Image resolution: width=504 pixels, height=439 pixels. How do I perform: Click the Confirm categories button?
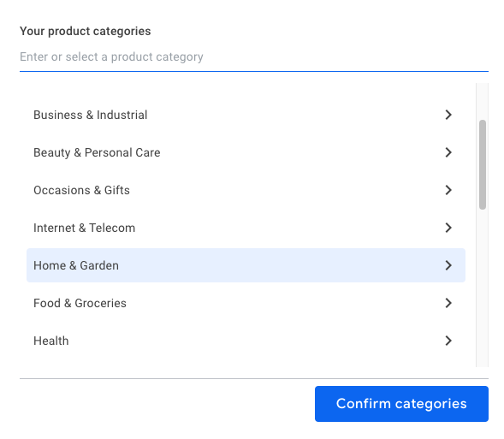401,404
